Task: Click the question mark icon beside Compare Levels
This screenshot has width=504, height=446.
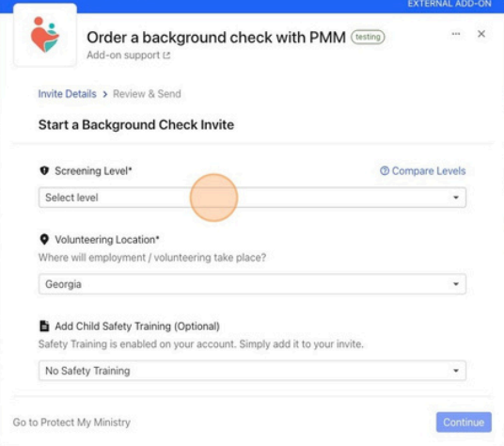Action: click(x=385, y=170)
